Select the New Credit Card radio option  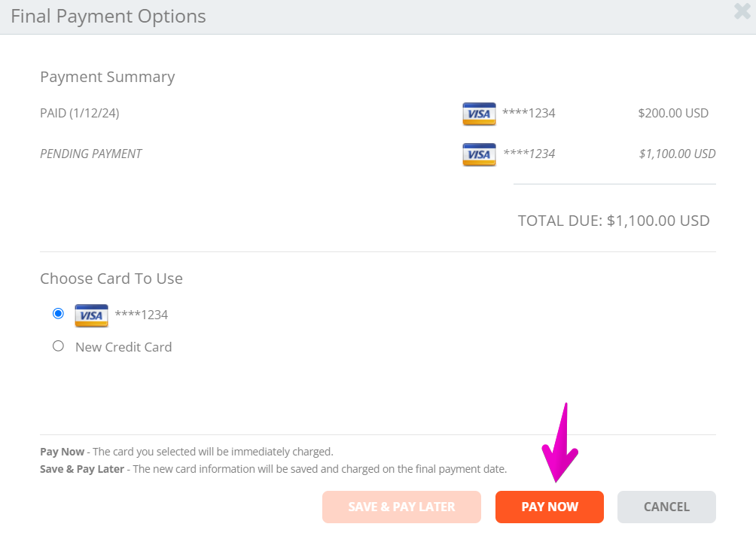pos(58,346)
